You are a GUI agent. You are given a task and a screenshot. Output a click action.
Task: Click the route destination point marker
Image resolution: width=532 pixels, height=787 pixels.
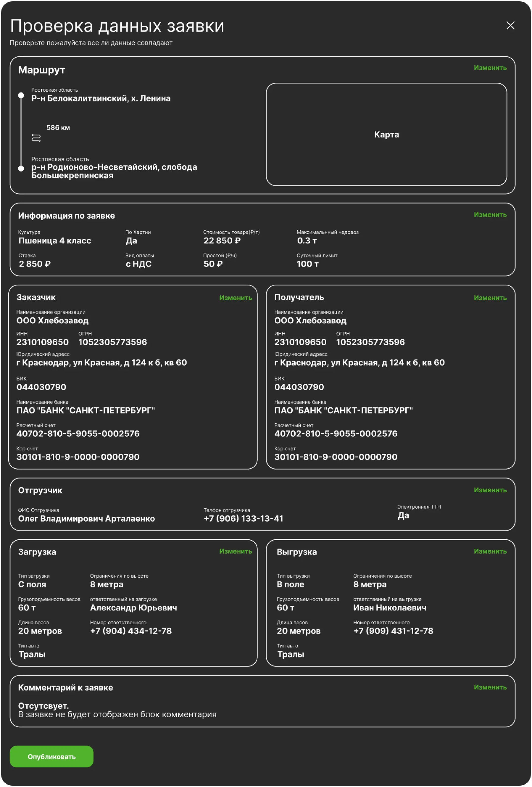(21, 168)
